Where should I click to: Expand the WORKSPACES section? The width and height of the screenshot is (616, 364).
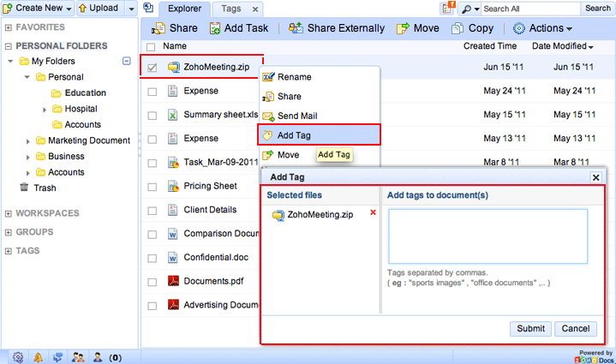[8, 213]
